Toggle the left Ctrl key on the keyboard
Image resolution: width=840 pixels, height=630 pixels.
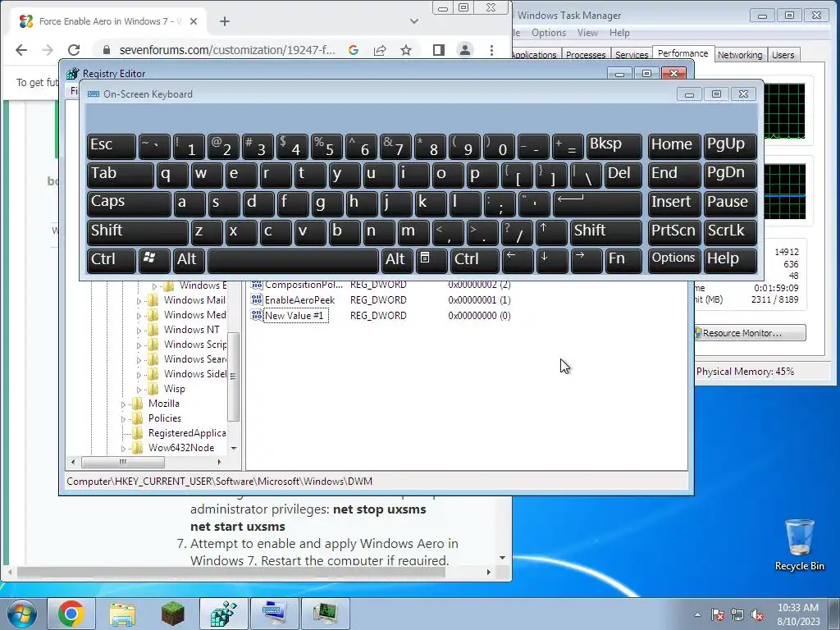click(112, 260)
